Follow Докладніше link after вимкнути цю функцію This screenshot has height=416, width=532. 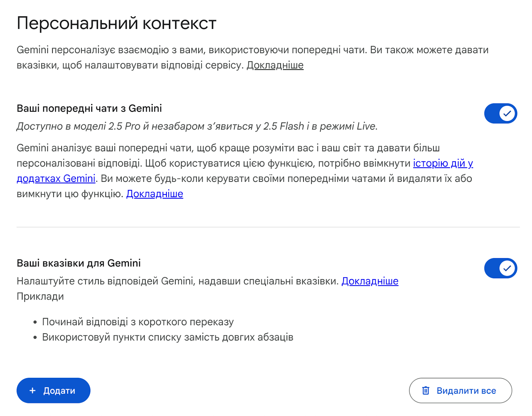(x=155, y=194)
